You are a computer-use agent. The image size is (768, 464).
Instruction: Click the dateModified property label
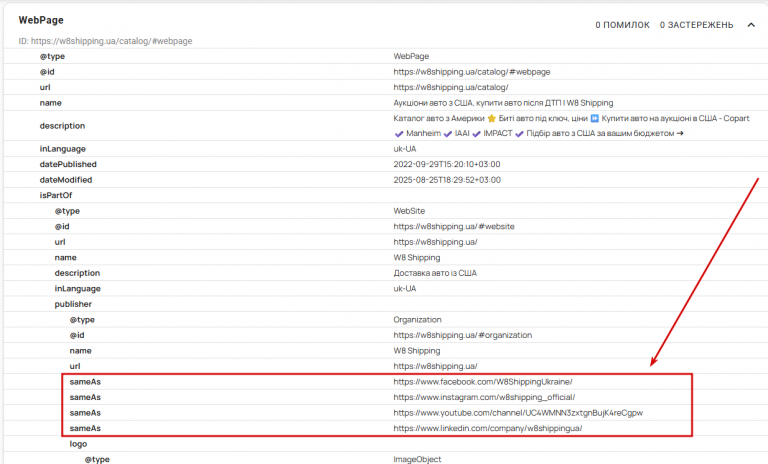click(x=66, y=180)
